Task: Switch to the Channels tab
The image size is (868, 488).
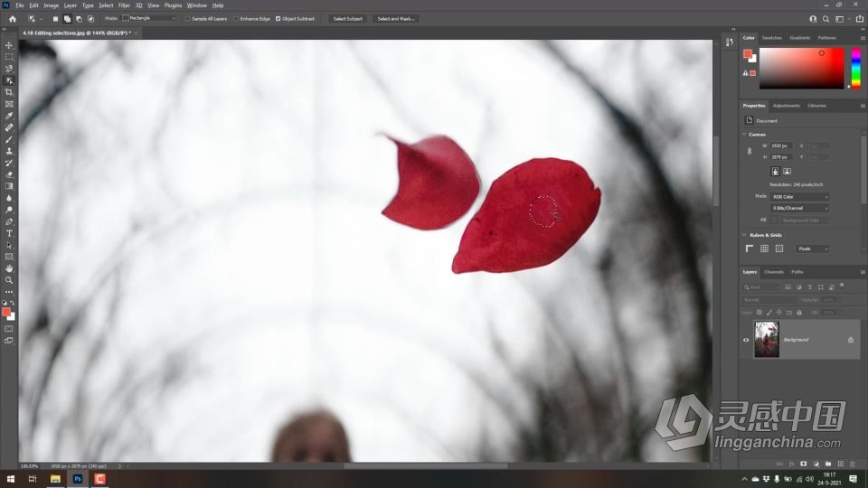Action: pos(774,272)
